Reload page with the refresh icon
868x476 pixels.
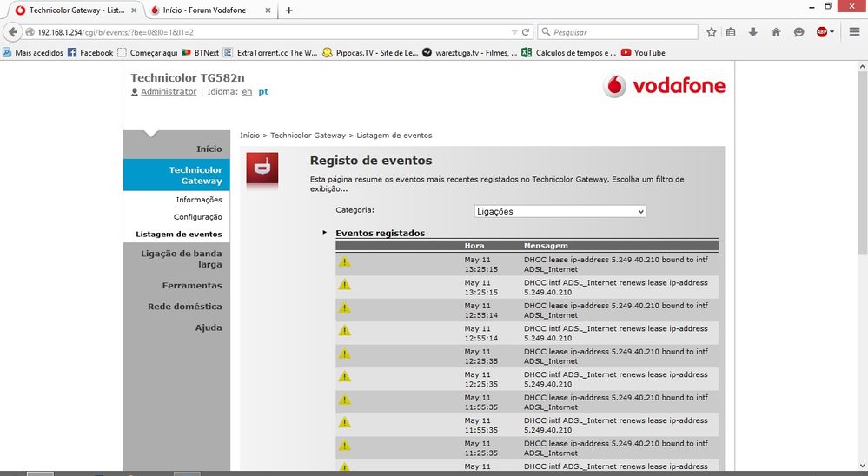tap(526, 32)
